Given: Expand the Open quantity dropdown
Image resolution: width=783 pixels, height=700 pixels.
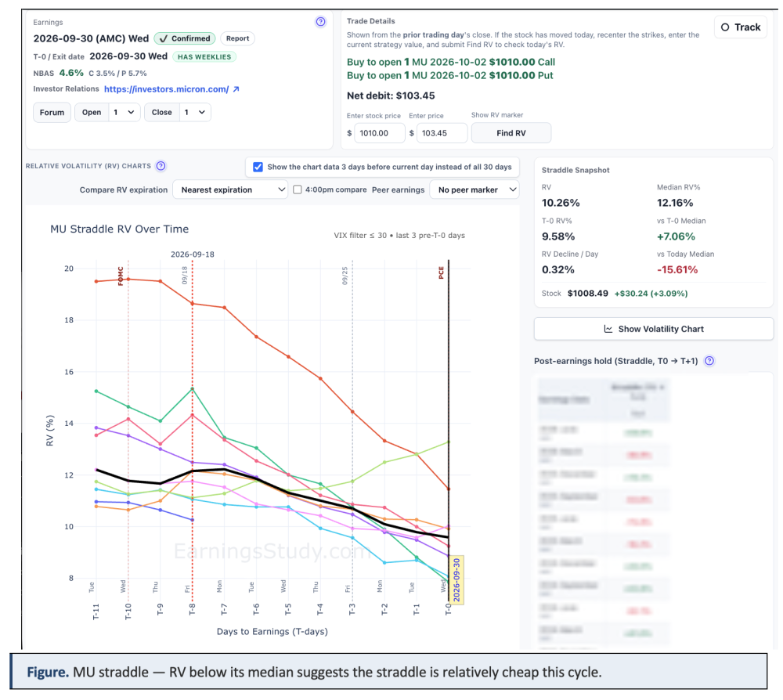Looking at the screenshot, I should [x=124, y=112].
